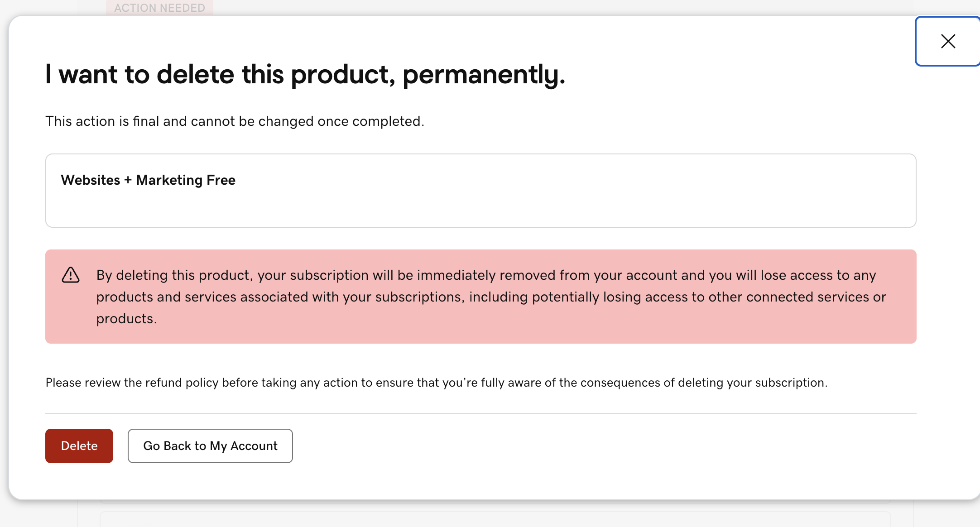Choose Go Back to My Account
The image size is (980, 527).
[x=210, y=446]
